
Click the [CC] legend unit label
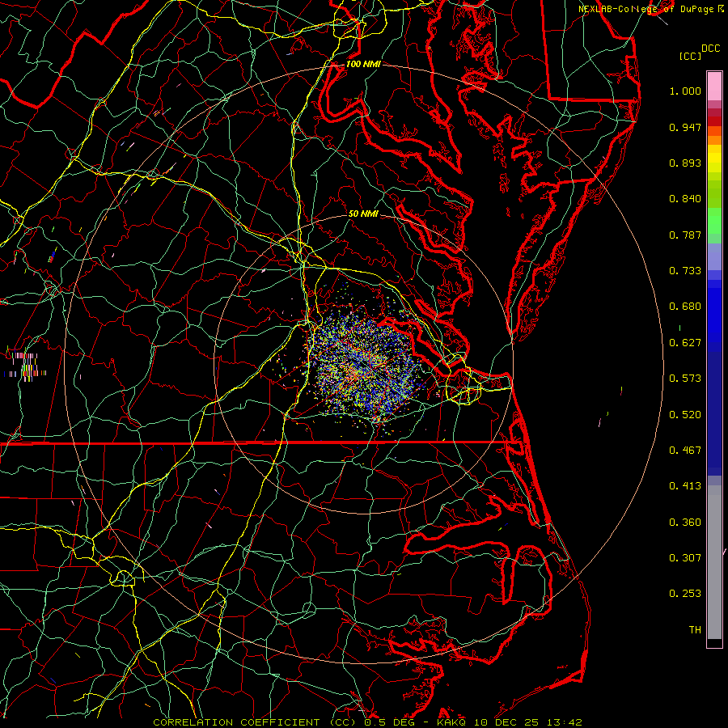coord(690,56)
